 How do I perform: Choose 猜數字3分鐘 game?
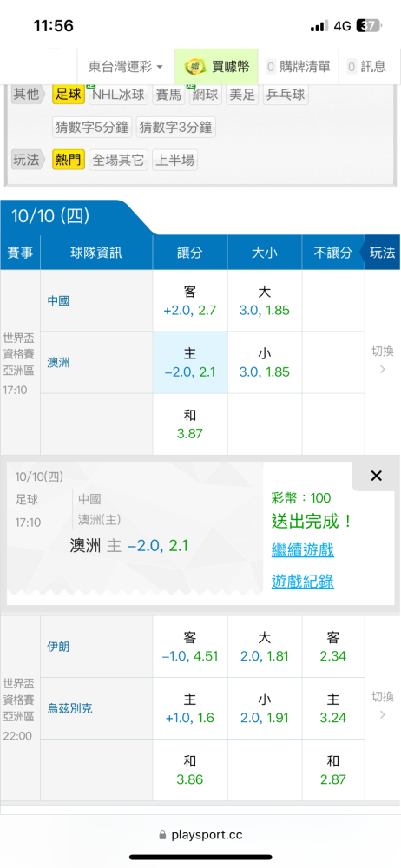click(x=176, y=128)
